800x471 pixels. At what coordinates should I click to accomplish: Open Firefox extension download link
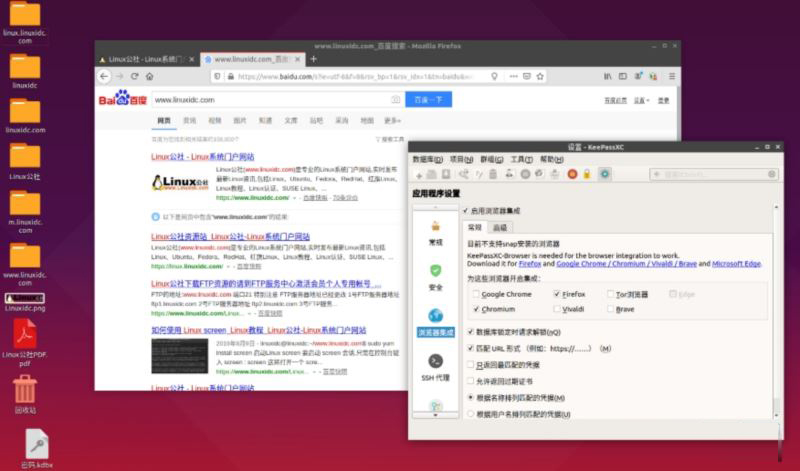(530, 264)
